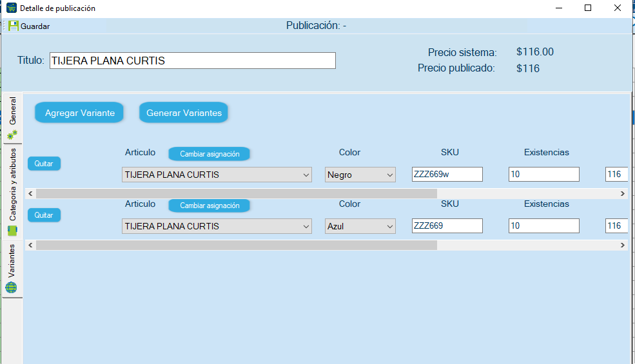635x364 pixels.
Task: Click the Generar Variantes button
Action: [184, 113]
